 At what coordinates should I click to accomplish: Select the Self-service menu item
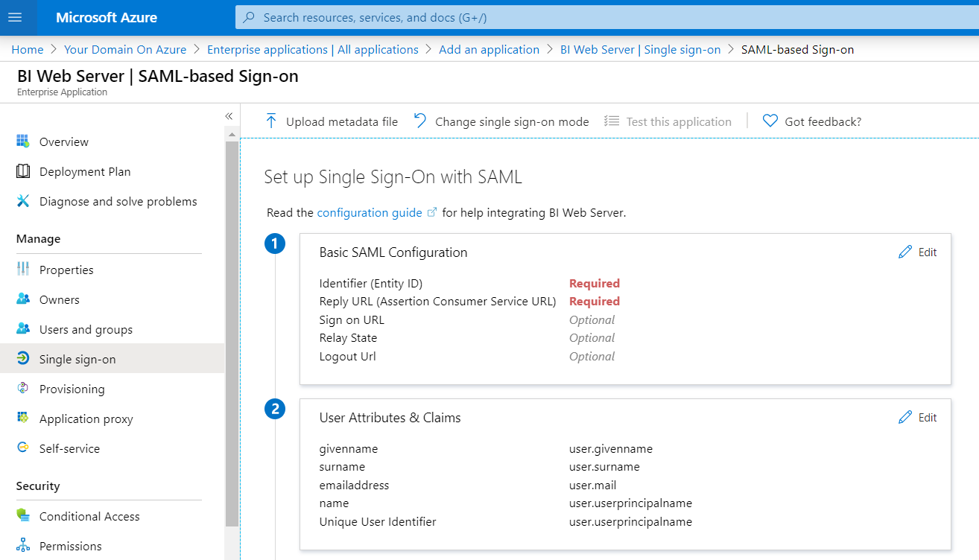point(69,448)
